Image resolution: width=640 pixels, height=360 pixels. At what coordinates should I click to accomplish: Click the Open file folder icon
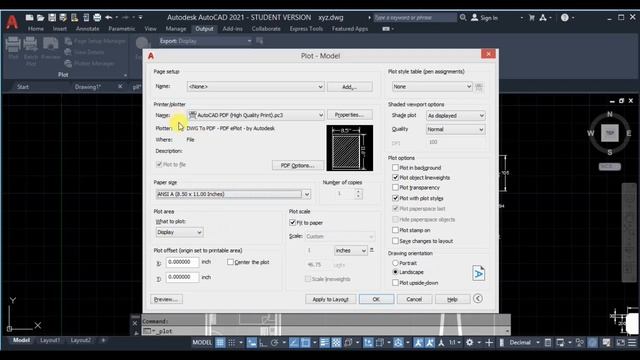click(40, 18)
